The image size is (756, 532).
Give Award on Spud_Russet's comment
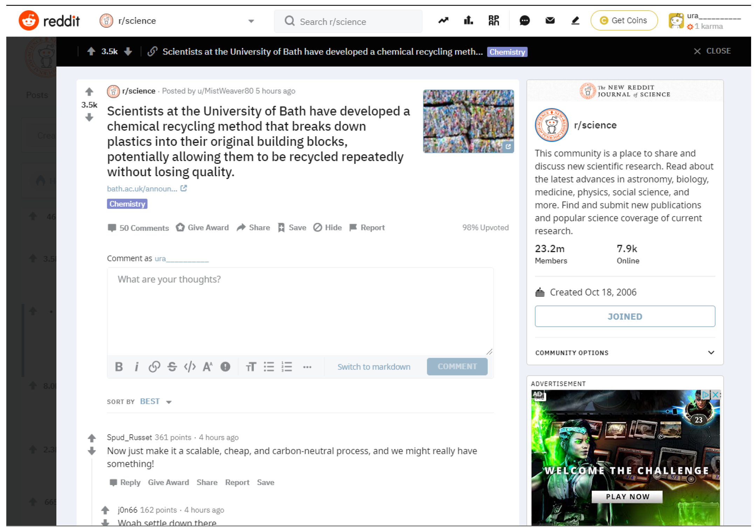[x=168, y=483]
